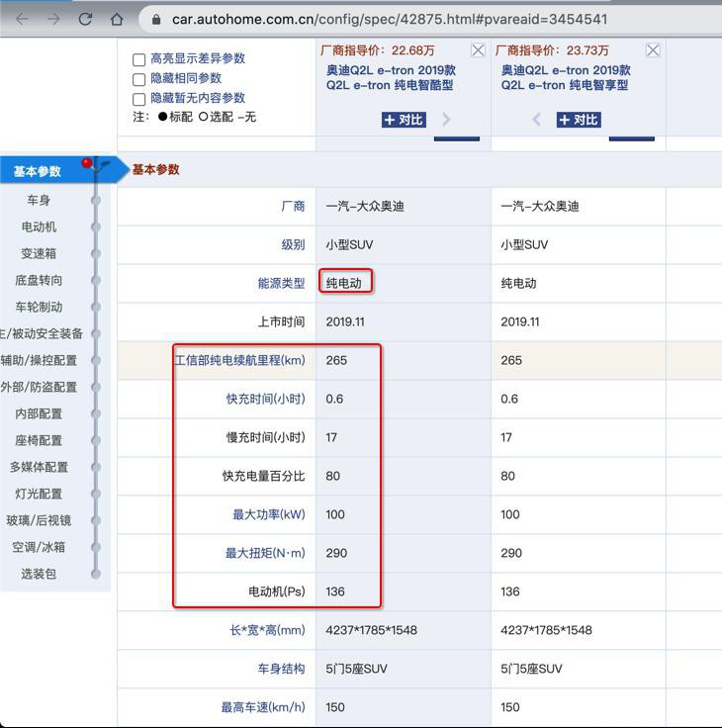Enable 隐藏相同参数 checkbox
The height and width of the screenshot is (728, 722).
pyautogui.click(x=138, y=79)
